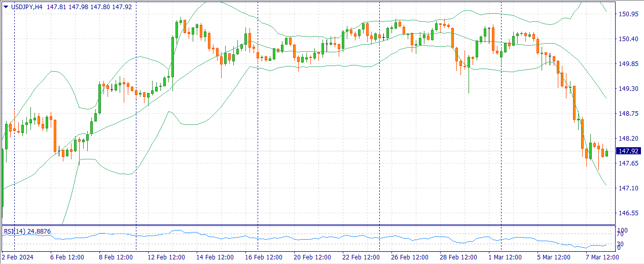Click the RSI scale level 70
The width and height of the screenshot is (644, 264).
[619, 235]
